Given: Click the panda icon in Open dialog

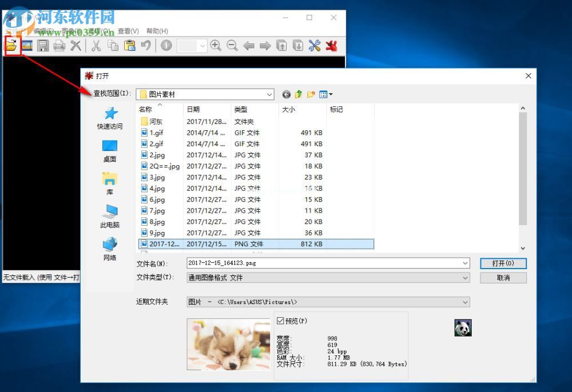Looking at the screenshot, I should click(x=463, y=327).
